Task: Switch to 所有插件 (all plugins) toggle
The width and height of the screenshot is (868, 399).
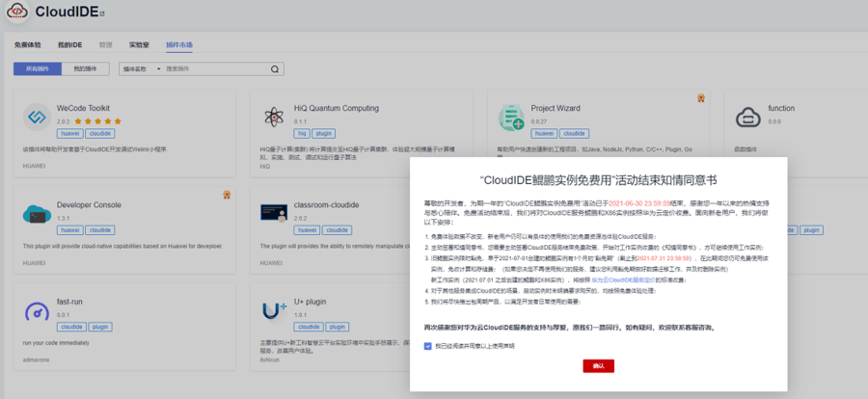Action: point(37,69)
